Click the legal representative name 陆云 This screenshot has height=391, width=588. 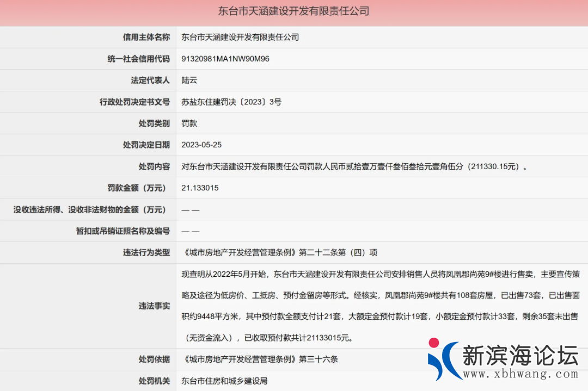click(x=189, y=80)
